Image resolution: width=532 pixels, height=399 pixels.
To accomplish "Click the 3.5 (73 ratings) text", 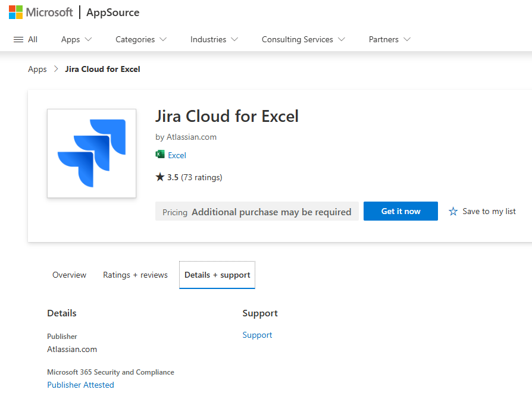I will pos(195,177).
